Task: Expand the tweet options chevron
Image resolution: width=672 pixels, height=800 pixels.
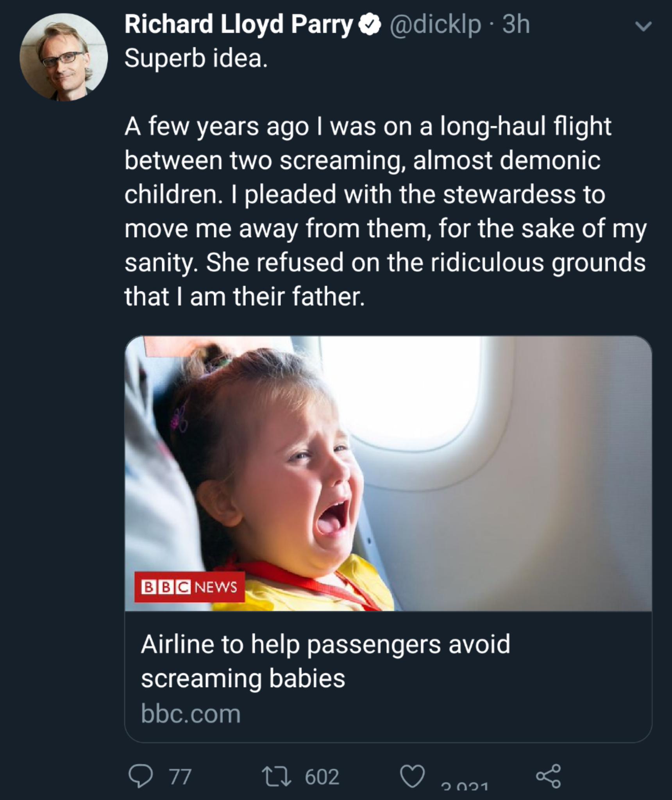Action: pyautogui.click(x=643, y=27)
